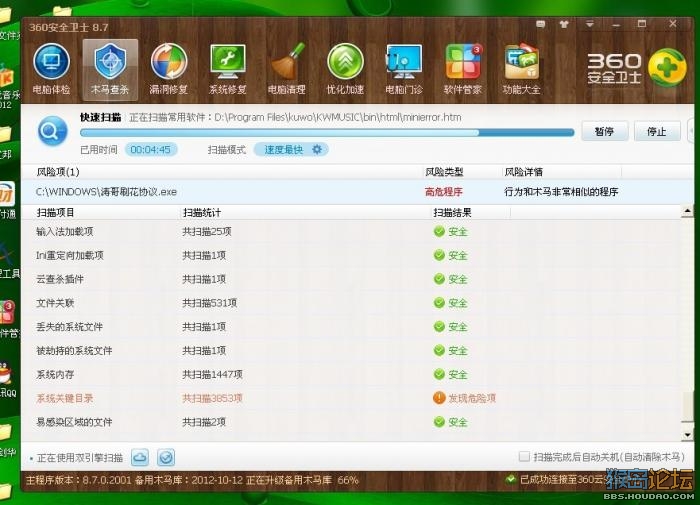Click green shield icon in status bar
700x505 pixels.
tap(511, 480)
